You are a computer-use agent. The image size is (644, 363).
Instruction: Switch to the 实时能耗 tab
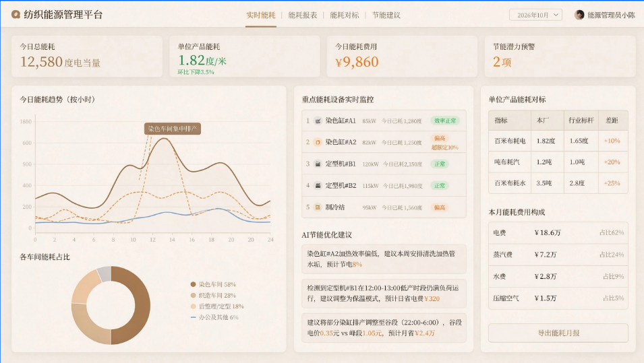261,15
